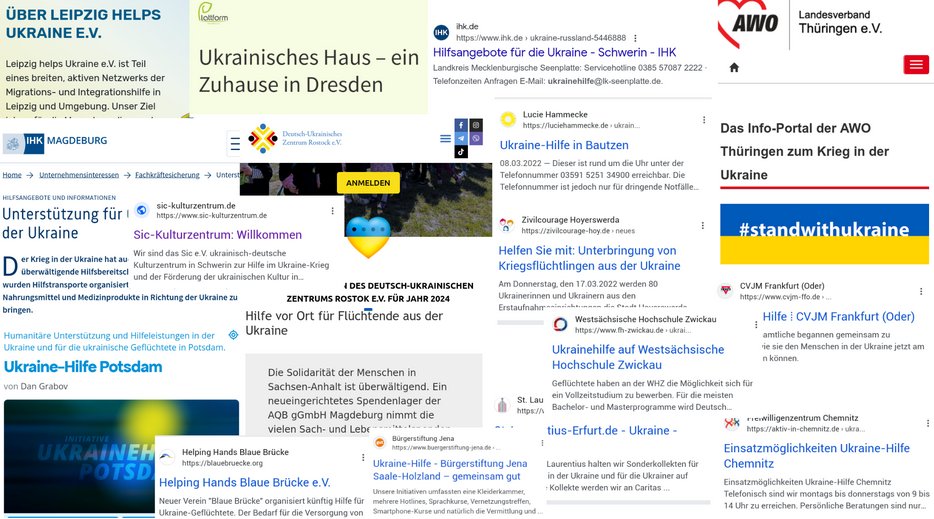Click Zivilcourage Hoyerswerda favicon

point(506,225)
